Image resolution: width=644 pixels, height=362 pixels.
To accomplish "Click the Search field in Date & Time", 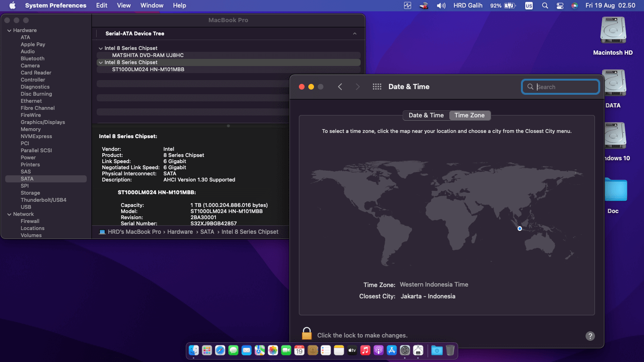I will click(561, 87).
